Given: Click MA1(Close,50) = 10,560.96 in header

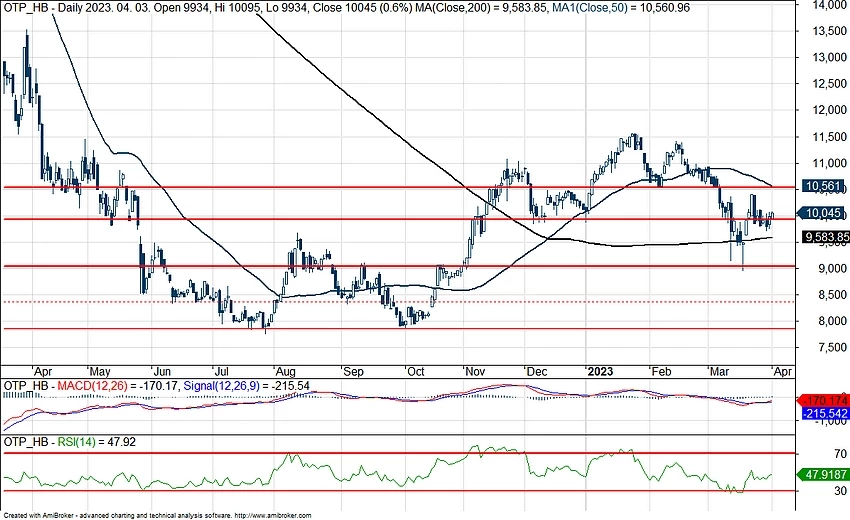Looking at the screenshot, I should coord(621,8).
